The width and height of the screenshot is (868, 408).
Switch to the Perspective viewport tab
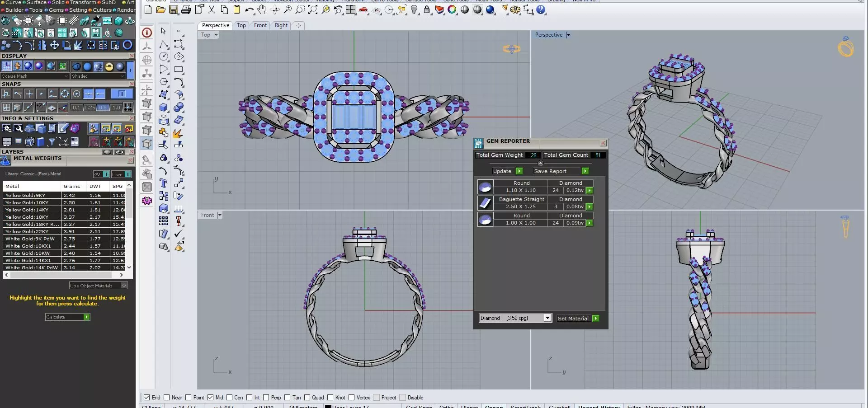[x=216, y=25]
